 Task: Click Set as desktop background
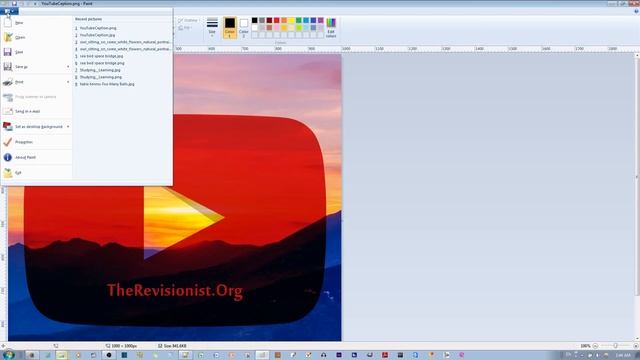[33, 127]
